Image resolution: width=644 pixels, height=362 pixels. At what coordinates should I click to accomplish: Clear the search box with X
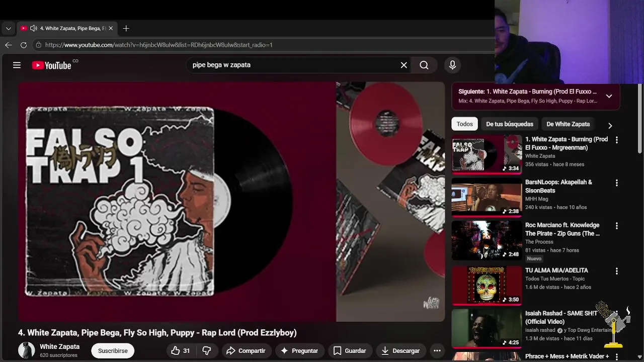tap(404, 65)
